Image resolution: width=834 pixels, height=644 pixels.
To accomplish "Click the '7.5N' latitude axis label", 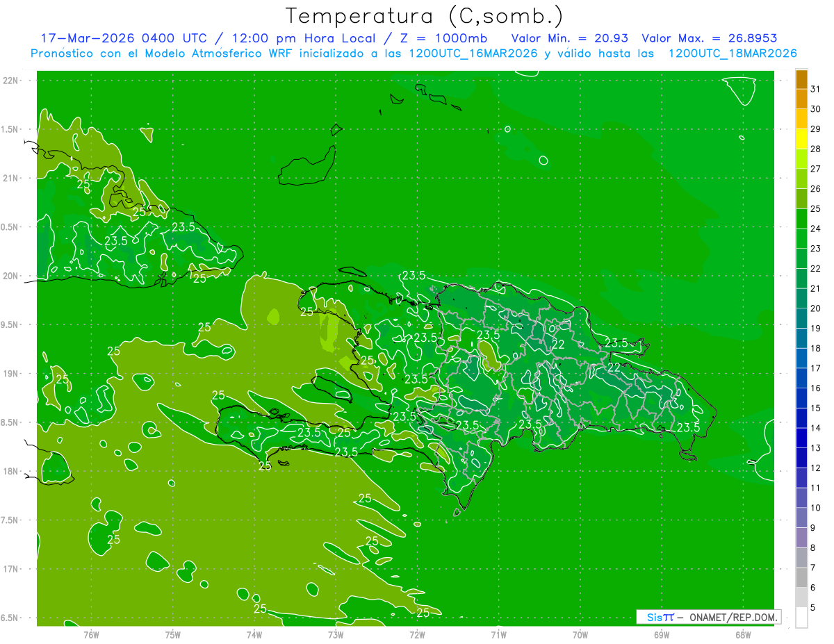I will click(x=10, y=520).
